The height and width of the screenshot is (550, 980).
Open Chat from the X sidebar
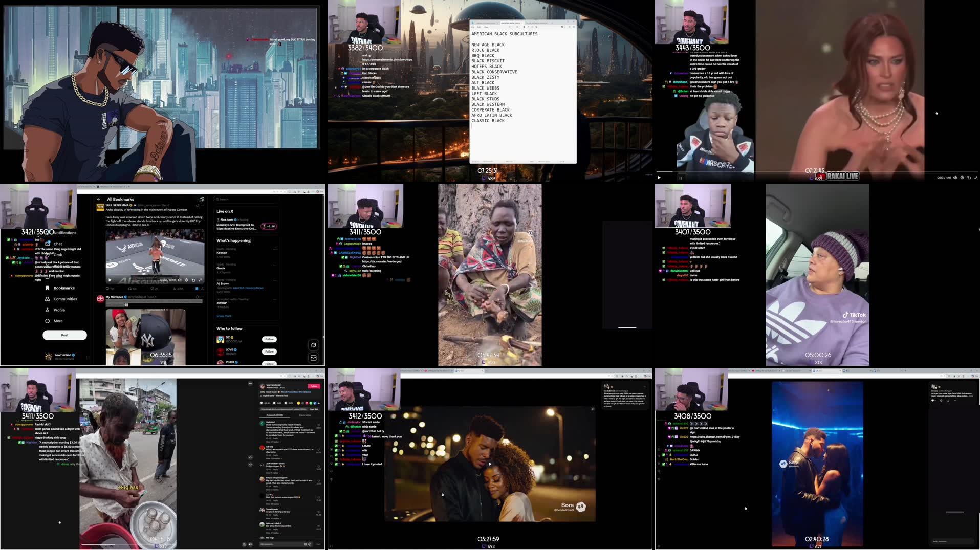coord(58,244)
